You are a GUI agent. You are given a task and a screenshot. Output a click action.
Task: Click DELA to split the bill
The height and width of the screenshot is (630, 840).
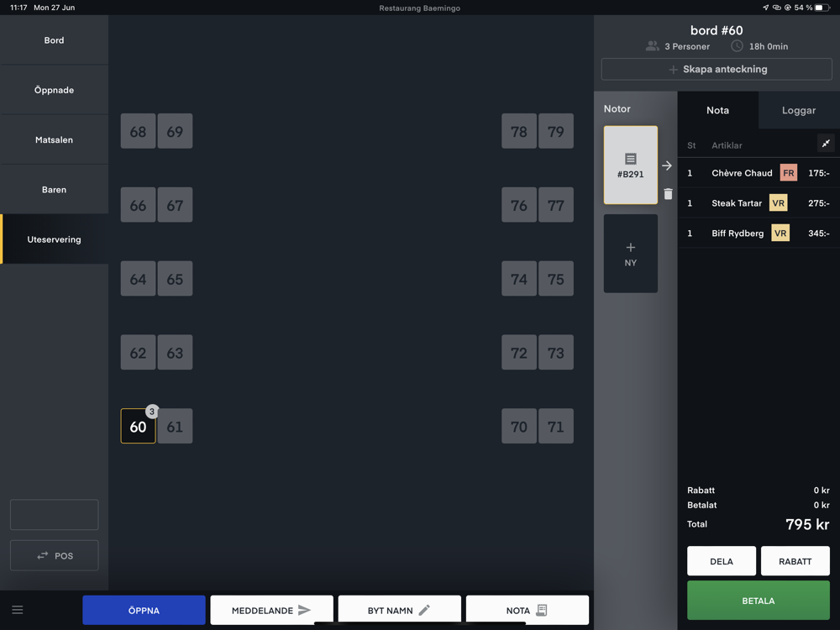(721, 561)
